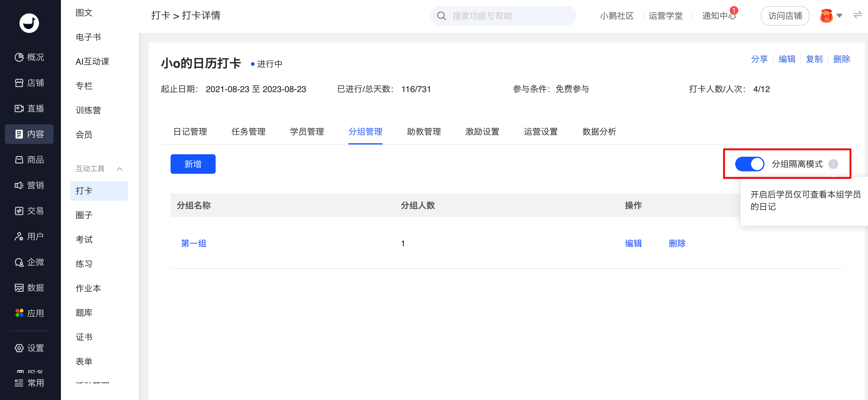This screenshot has height=400, width=868.
Task: Switch to 学员管理 tab
Action: [307, 131]
